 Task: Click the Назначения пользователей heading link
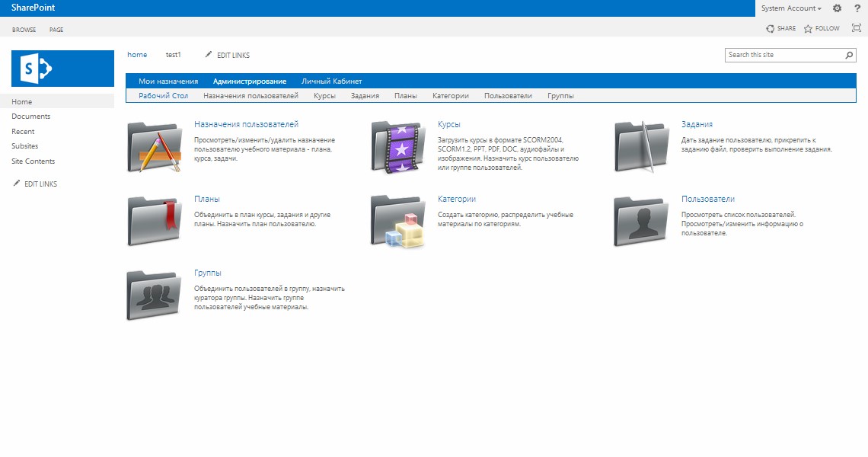(x=247, y=125)
